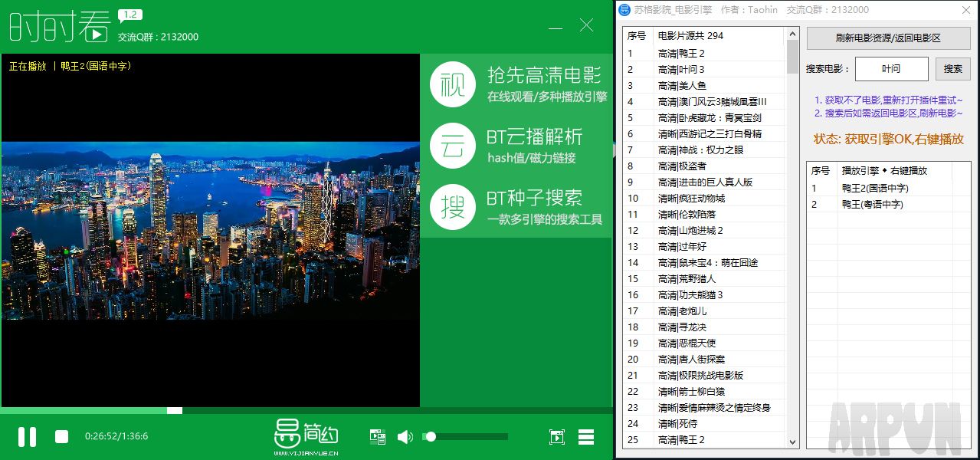The width and height of the screenshot is (980, 460).
Task: Click the playlist/screenshot icon beside volume control
Action: tap(377, 436)
